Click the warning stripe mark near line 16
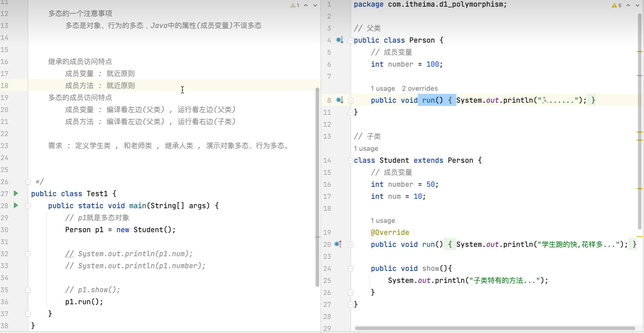This screenshot has height=333, width=644. (640, 188)
